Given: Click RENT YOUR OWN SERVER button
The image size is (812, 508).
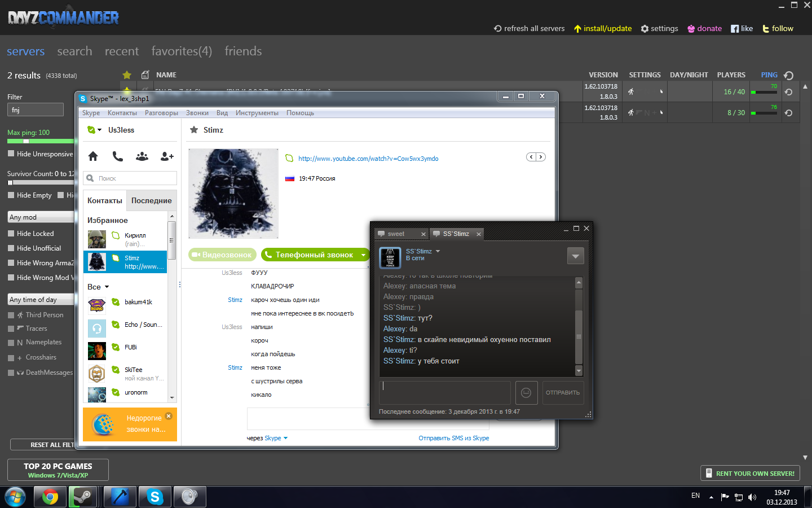Looking at the screenshot, I should (x=750, y=474).
